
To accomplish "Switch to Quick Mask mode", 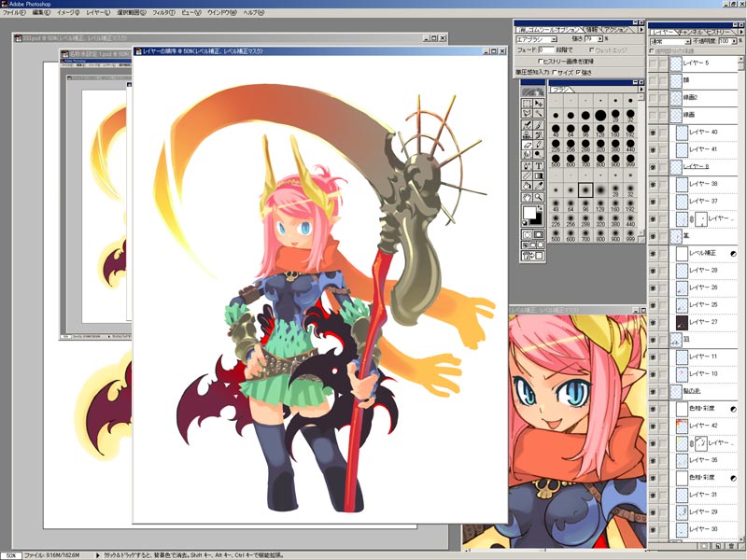I will pos(539,234).
